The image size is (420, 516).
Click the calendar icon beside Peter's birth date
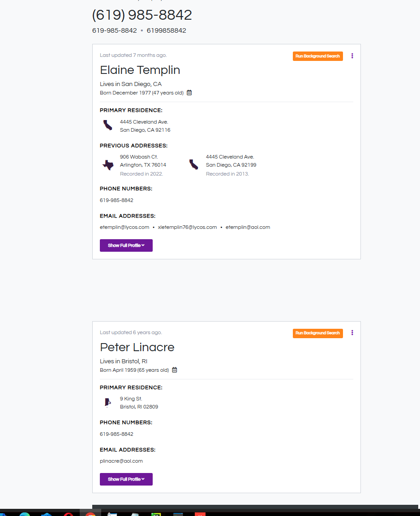click(x=175, y=370)
